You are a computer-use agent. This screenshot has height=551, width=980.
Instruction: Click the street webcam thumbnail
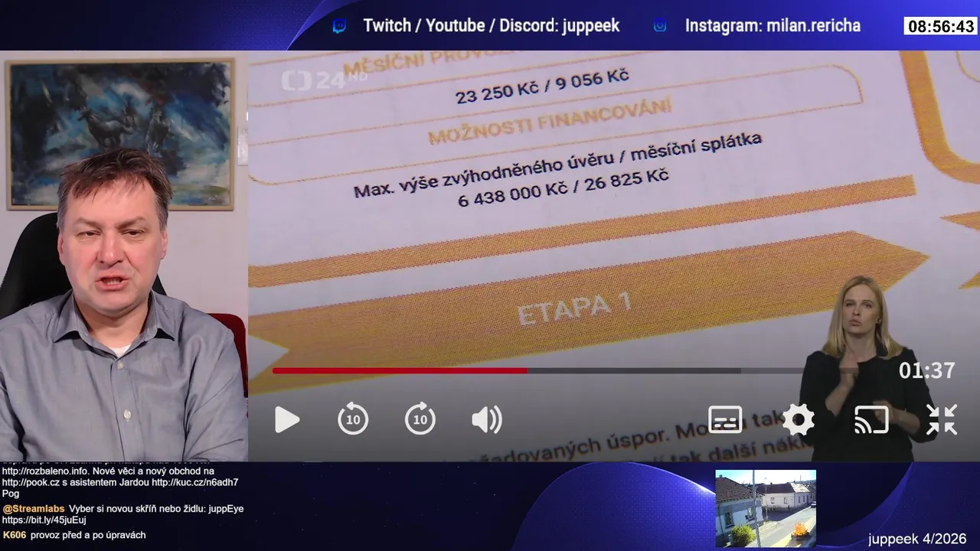[766, 508]
